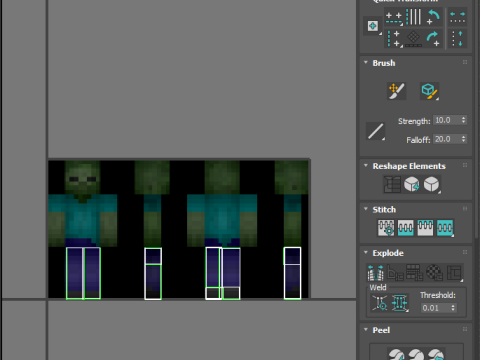
Task: Click the Weld Threshold value field
Action: point(435,308)
